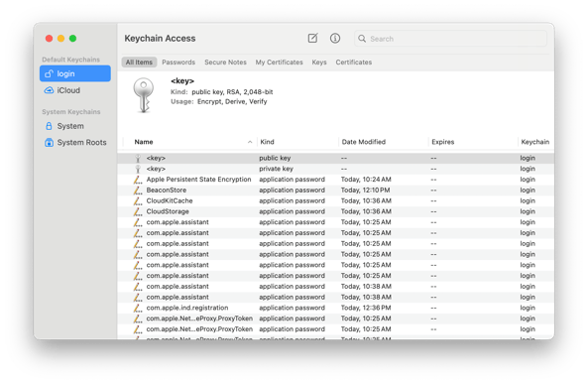This screenshot has width=588, height=384.
Task: Switch to the Passwords tab
Action: 178,63
